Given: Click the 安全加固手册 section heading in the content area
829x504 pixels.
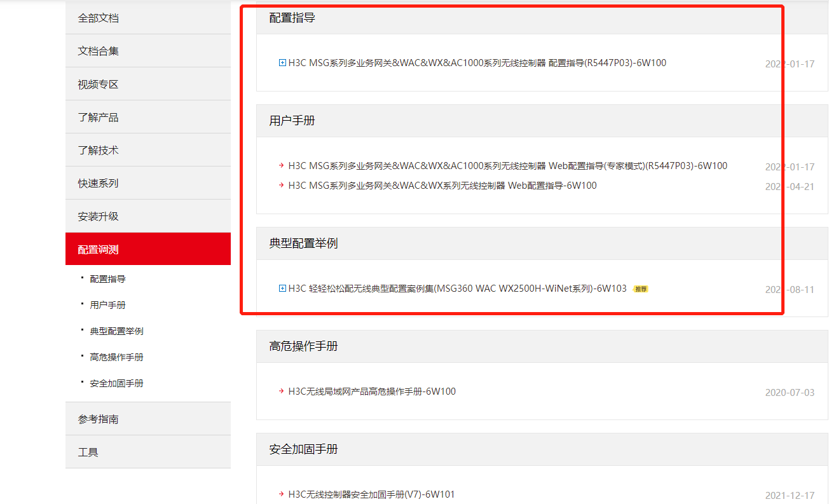Looking at the screenshot, I should pyautogui.click(x=304, y=449).
